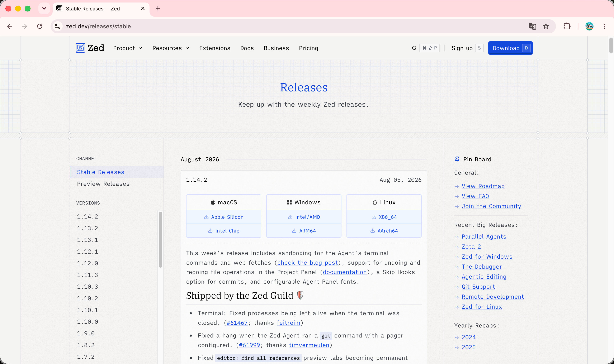Screen dimensions: 614x364
Task: Open the Chrome three-dot menu
Action: click(604, 26)
